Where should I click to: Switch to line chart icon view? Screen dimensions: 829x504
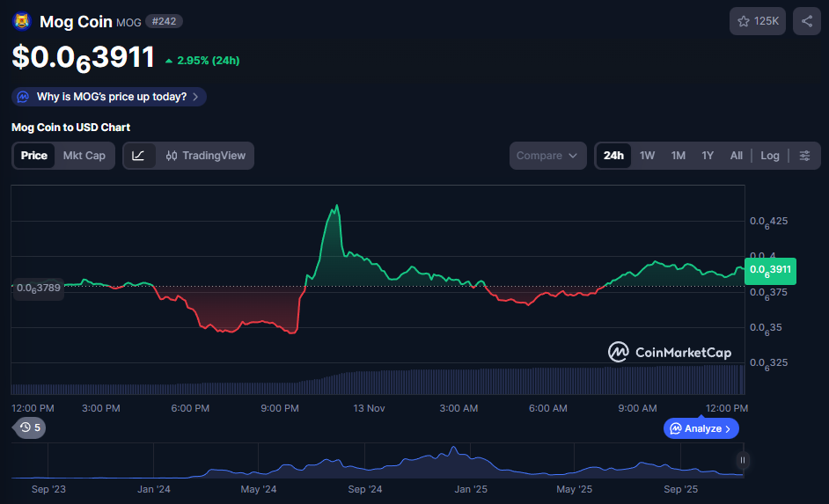138,156
